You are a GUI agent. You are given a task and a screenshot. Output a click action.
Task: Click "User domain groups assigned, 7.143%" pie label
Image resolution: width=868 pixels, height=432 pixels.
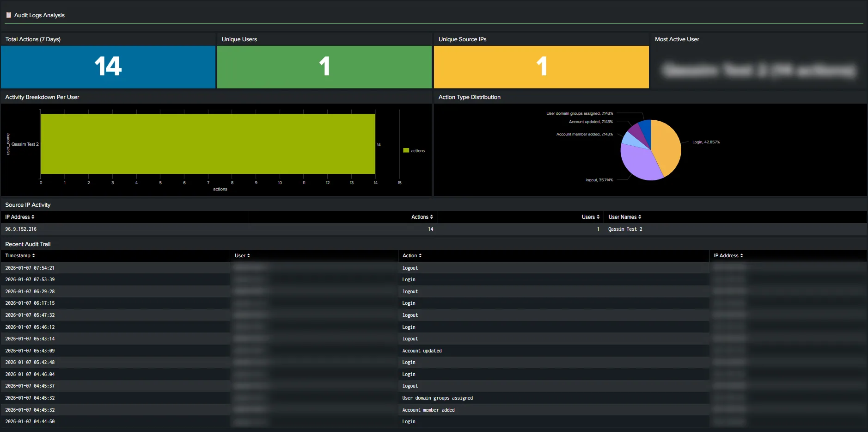tap(580, 113)
